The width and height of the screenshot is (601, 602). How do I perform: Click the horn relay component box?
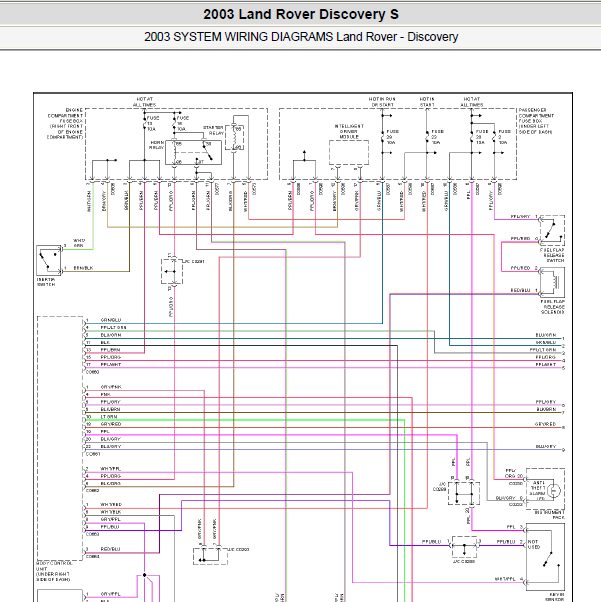(193, 152)
